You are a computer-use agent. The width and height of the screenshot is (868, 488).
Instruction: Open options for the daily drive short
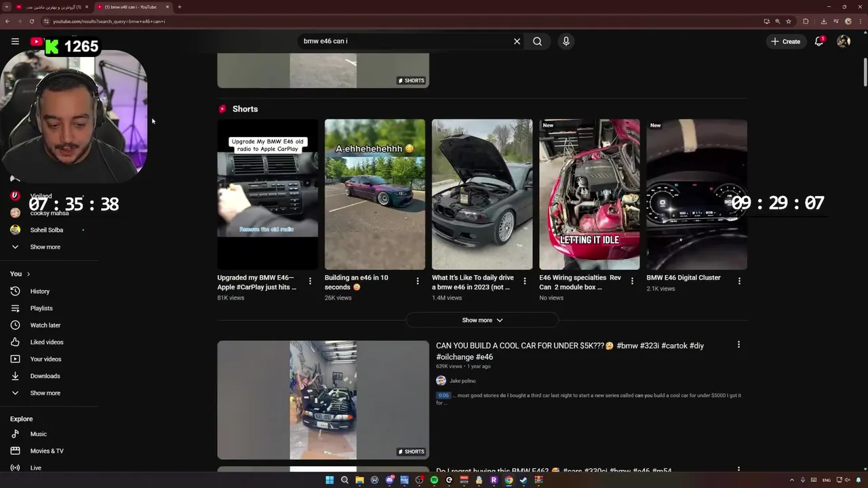524,281
